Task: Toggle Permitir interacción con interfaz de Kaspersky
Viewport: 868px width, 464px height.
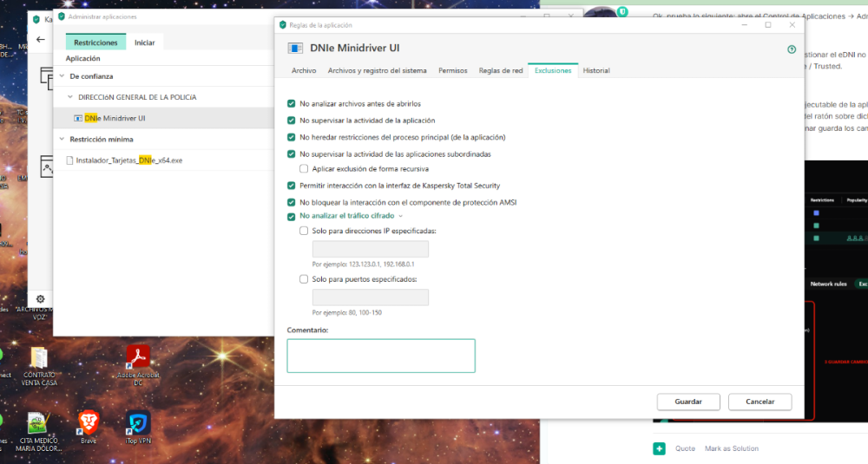Action: tap(291, 186)
